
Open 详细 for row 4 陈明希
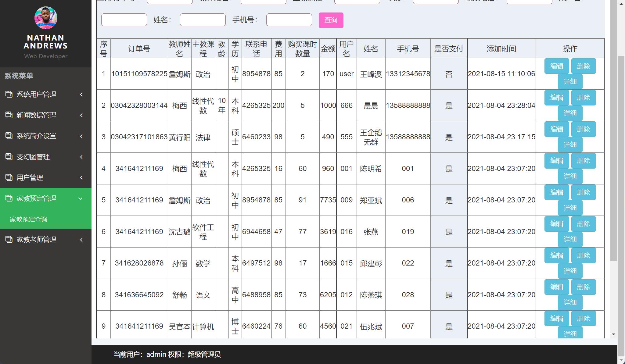570,176
